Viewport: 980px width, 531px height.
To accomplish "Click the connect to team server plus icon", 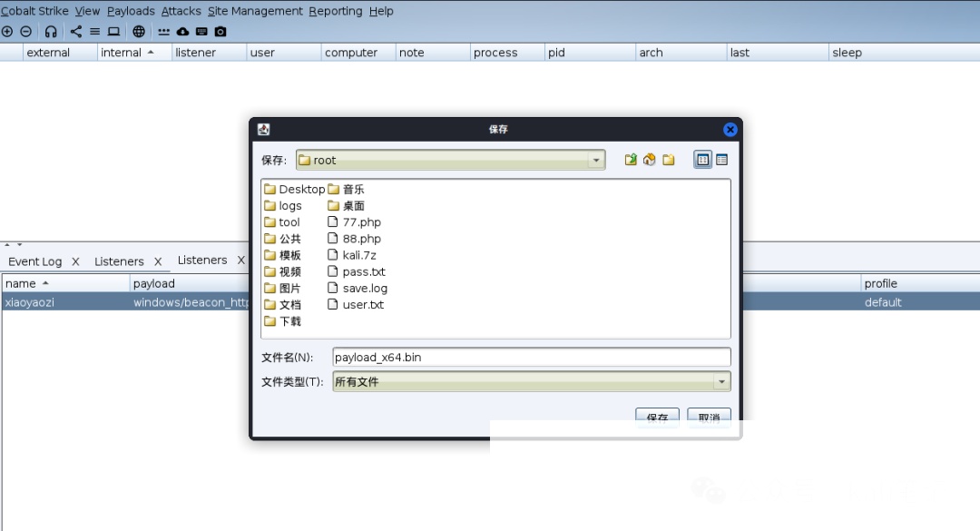I will pos(7,31).
